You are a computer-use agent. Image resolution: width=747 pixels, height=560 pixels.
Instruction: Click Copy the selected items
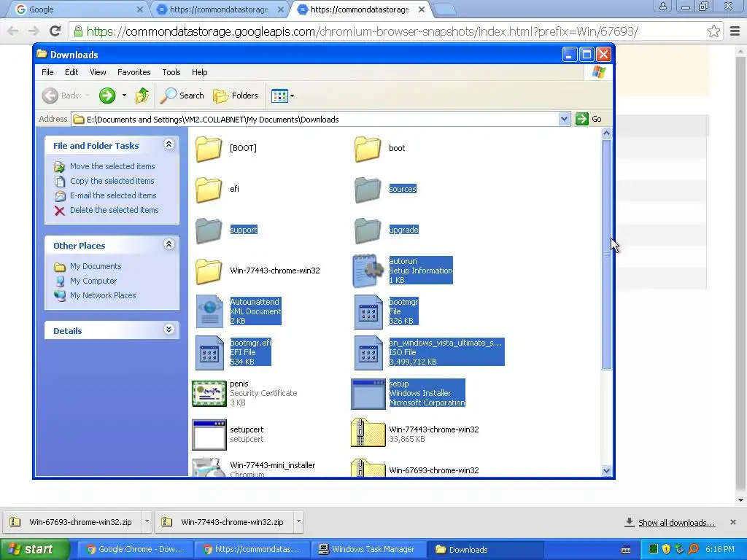tap(112, 181)
